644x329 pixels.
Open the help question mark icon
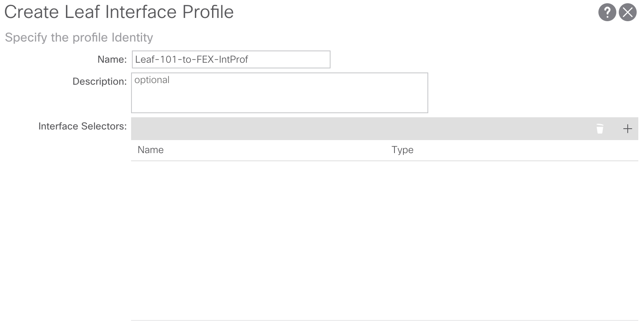tap(607, 13)
